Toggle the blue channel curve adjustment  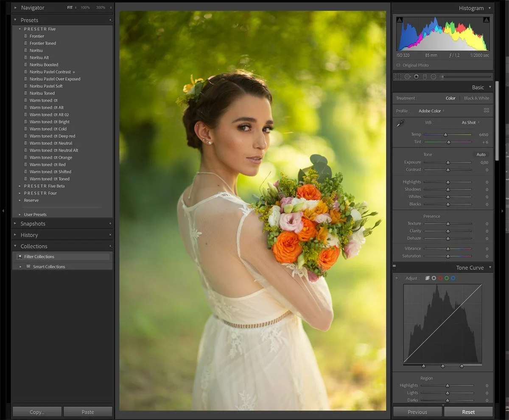(453, 278)
